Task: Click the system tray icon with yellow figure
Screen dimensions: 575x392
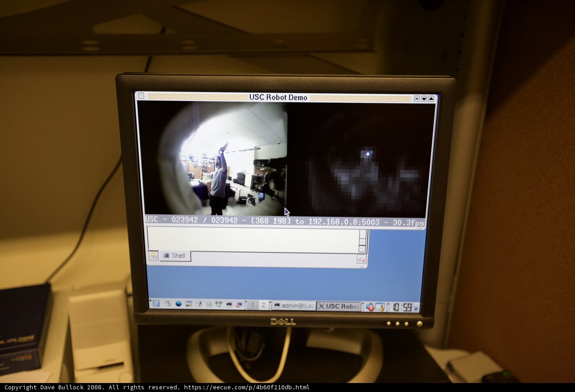Action: point(380,307)
